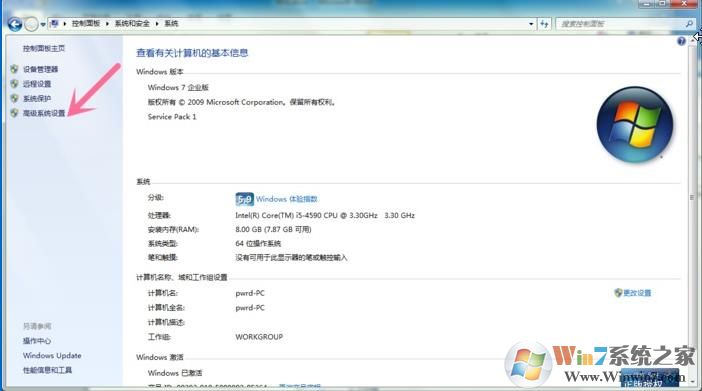Open 设备管理器 from the sidebar
The image size is (702, 391).
click(40, 69)
